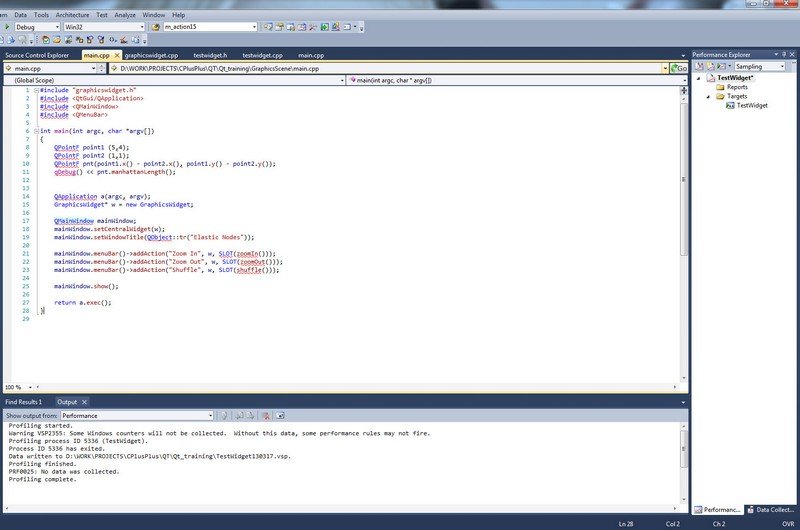Switch to the graphicswidget.cpp tab
800x530 pixels.
(x=151, y=55)
